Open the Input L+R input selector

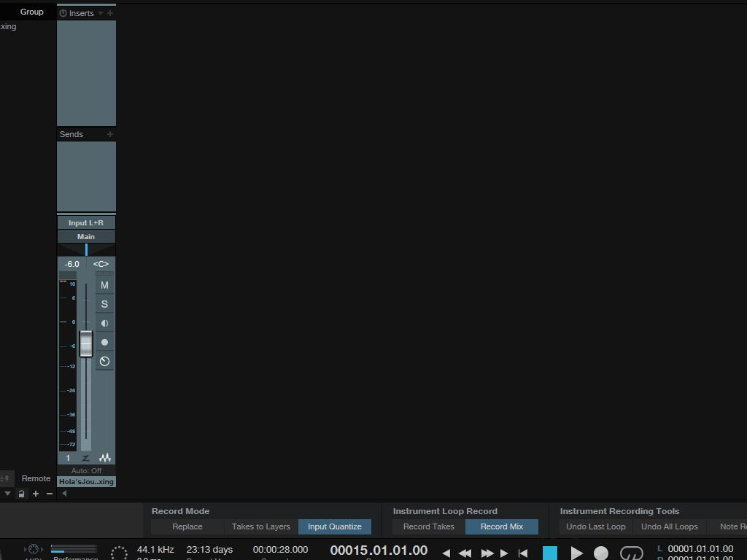click(86, 223)
